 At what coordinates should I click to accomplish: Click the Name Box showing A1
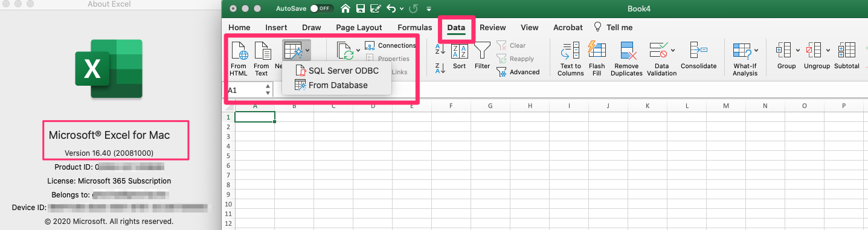click(249, 89)
